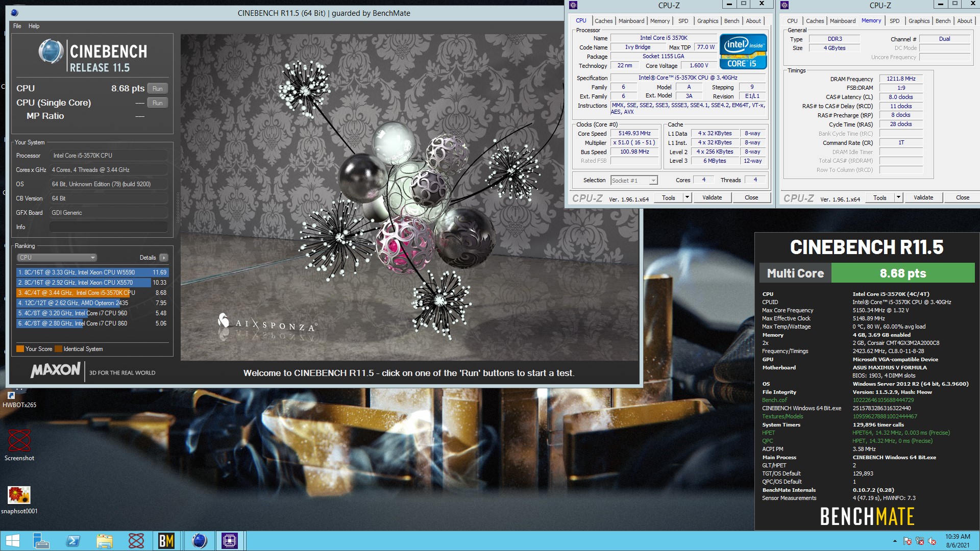Select ranking row Core i7 CPU 860
This screenshot has width=980, height=551.
[92, 323]
